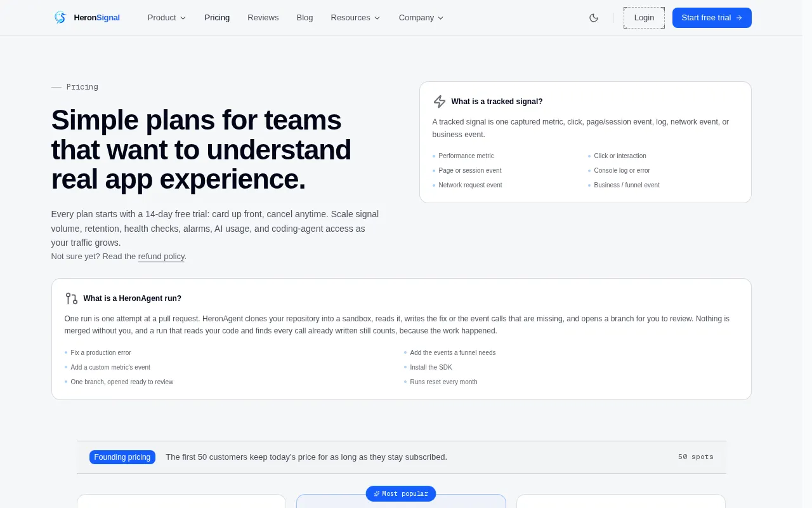Open the Reviews nav item
This screenshot has height=508, width=812.
click(x=263, y=18)
